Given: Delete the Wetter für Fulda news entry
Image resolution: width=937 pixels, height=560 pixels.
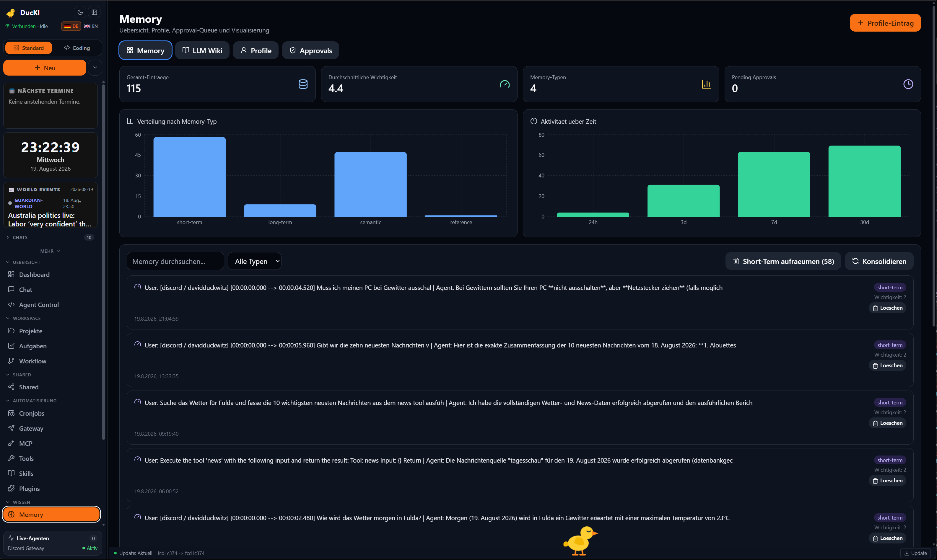Looking at the screenshot, I should 888,423.
